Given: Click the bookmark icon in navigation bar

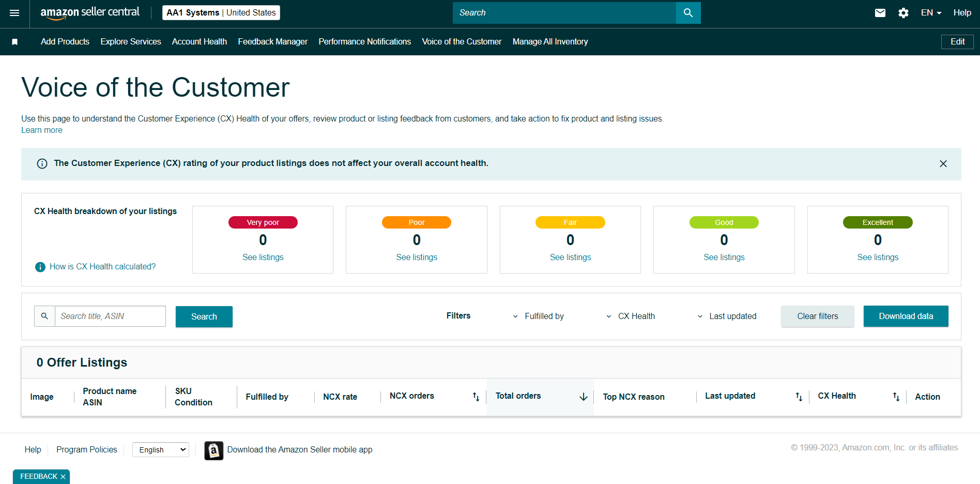Looking at the screenshot, I should coord(15,42).
